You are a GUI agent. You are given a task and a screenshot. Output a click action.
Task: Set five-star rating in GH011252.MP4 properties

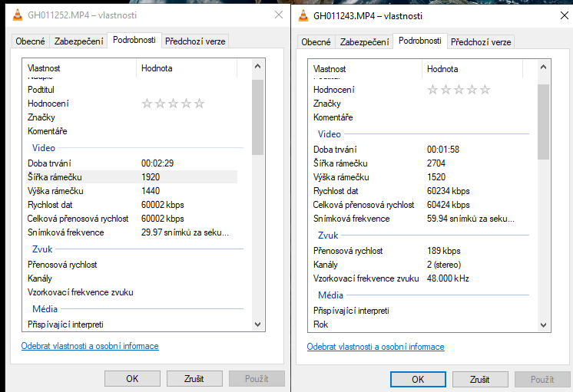[200, 104]
